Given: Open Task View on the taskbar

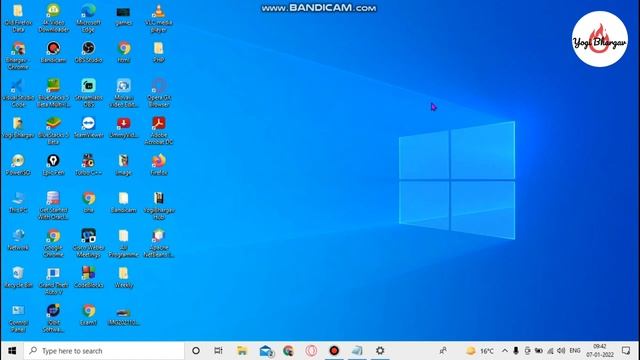Looking at the screenshot, I should [x=218, y=351].
